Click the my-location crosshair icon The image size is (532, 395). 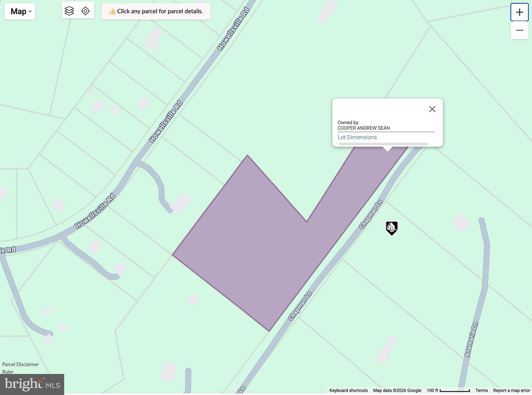[85, 11]
